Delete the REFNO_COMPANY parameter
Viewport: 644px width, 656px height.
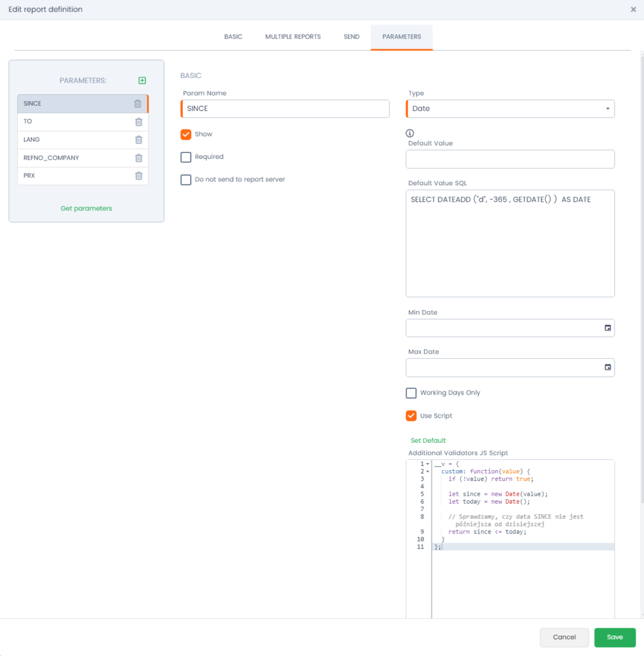click(138, 158)
